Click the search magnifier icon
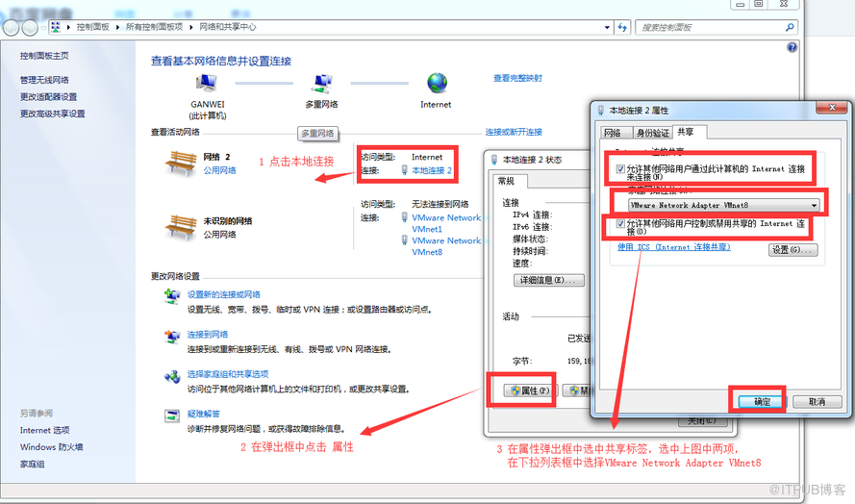 [789, 27]
